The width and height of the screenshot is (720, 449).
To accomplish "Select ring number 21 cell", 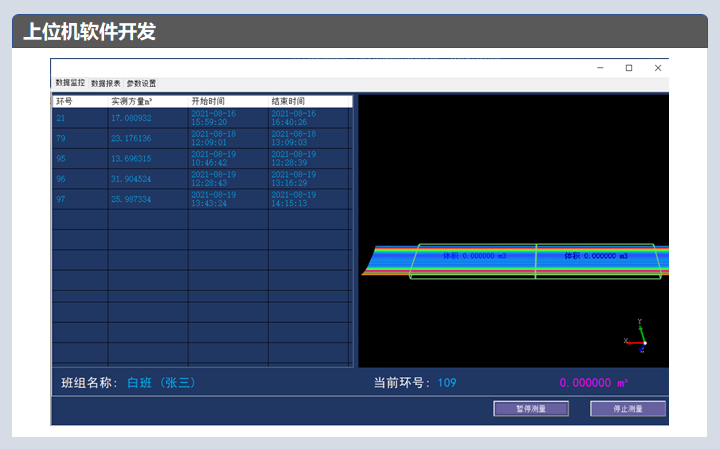I will tap(80, 118).
